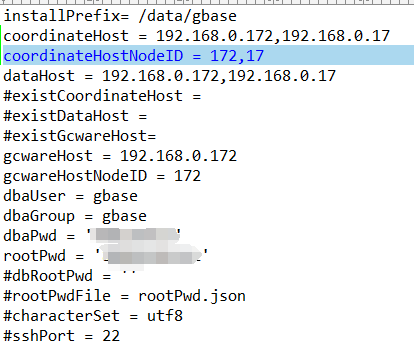Click the commented #existCoordinateHost line

(102, 96)
